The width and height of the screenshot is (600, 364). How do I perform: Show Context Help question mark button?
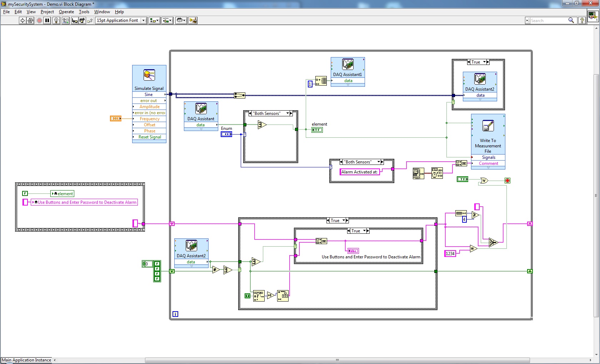click(x=582, y=20)
